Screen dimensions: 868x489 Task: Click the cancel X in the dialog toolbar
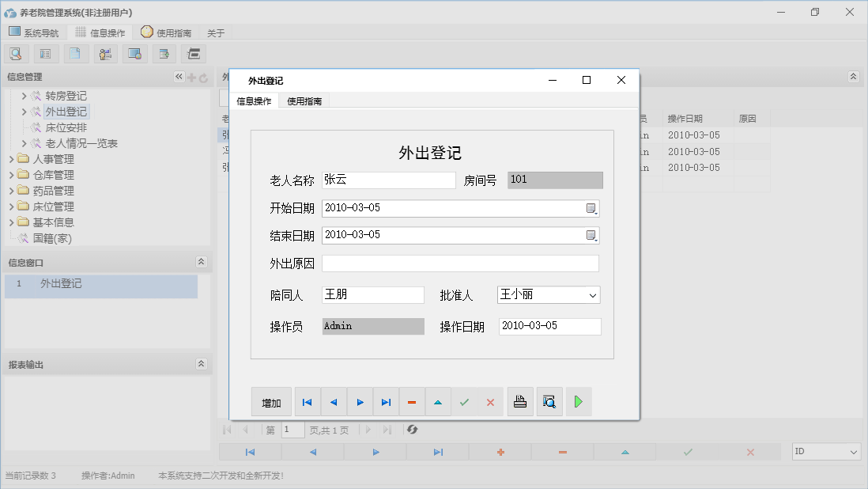490,401
